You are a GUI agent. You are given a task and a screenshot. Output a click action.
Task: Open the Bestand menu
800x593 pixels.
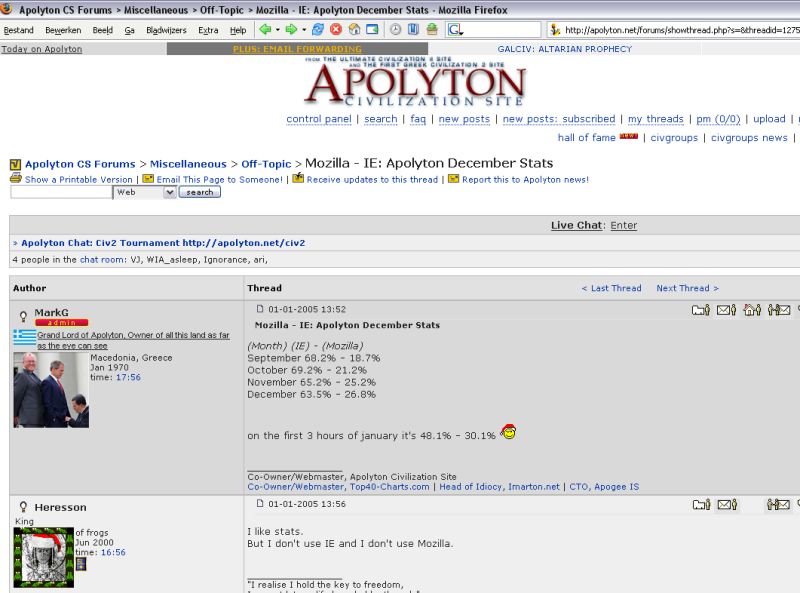click(18, 30)
